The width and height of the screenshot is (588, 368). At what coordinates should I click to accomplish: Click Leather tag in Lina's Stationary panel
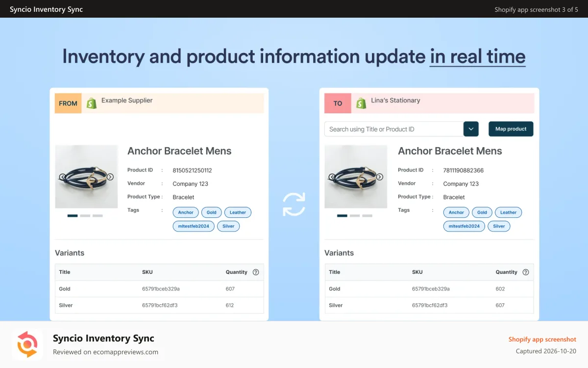[x=509, y=212]
